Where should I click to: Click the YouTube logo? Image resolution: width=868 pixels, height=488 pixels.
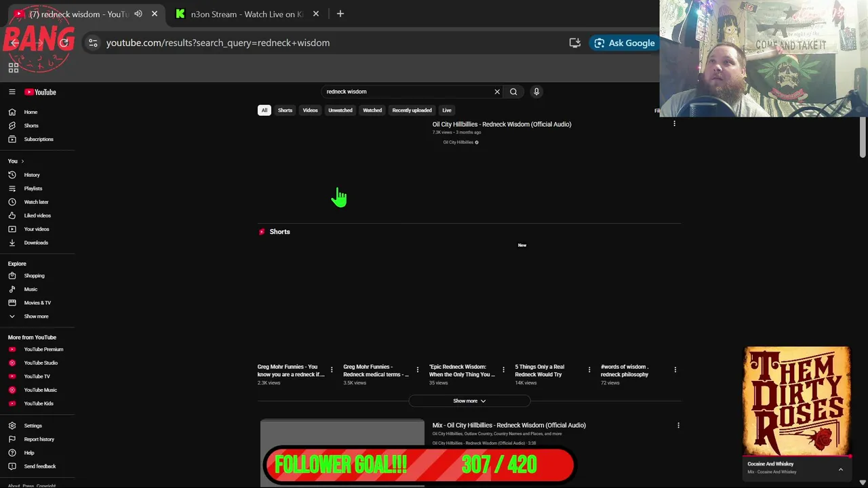point(41,92)
